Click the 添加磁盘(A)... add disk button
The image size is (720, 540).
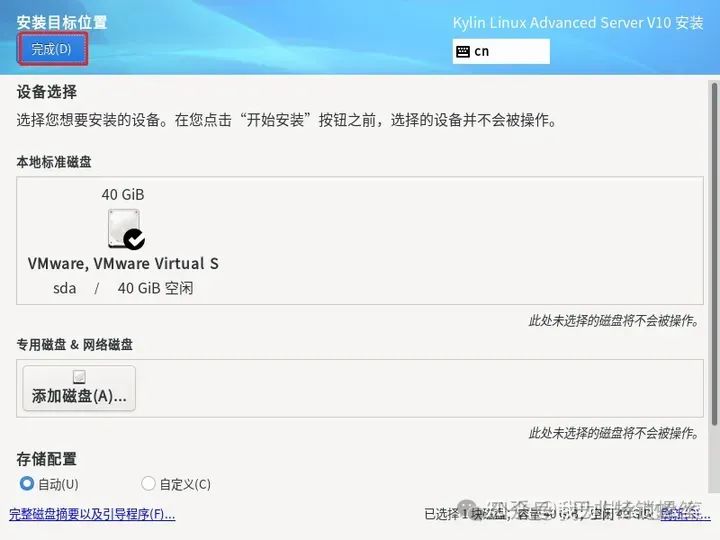click(79, 388)
